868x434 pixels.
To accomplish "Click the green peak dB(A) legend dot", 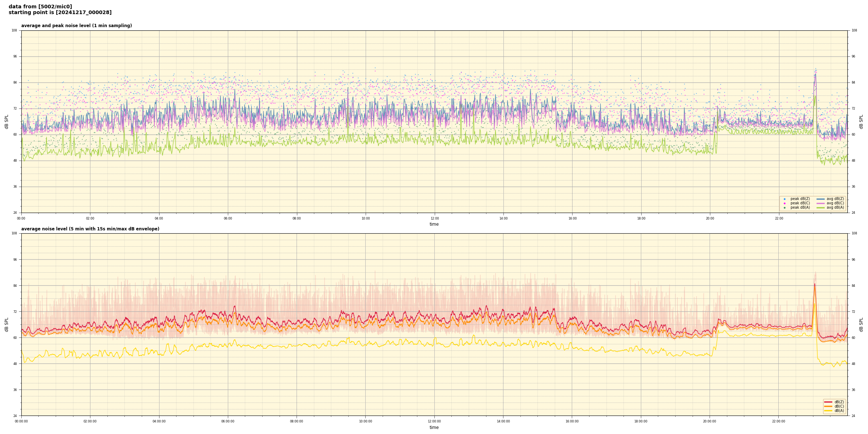I will (x=784, y=208).
